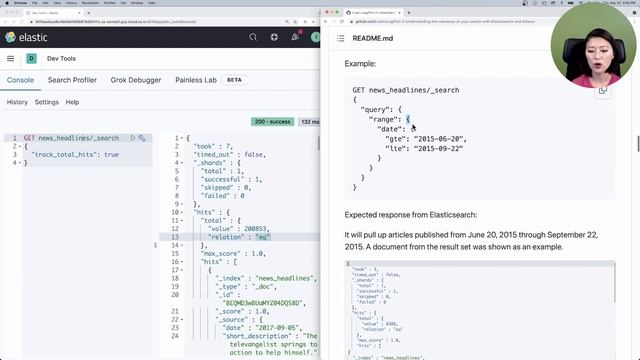Open the macOS File menu
This screenshot has height=360, width=640.
click(x=35, y=3)
